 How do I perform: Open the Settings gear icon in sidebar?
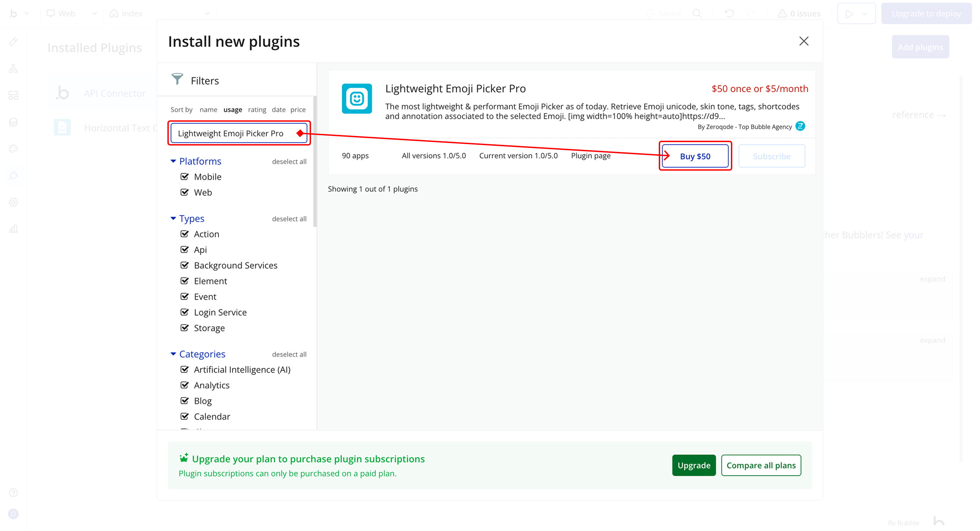tap(13, 202)
